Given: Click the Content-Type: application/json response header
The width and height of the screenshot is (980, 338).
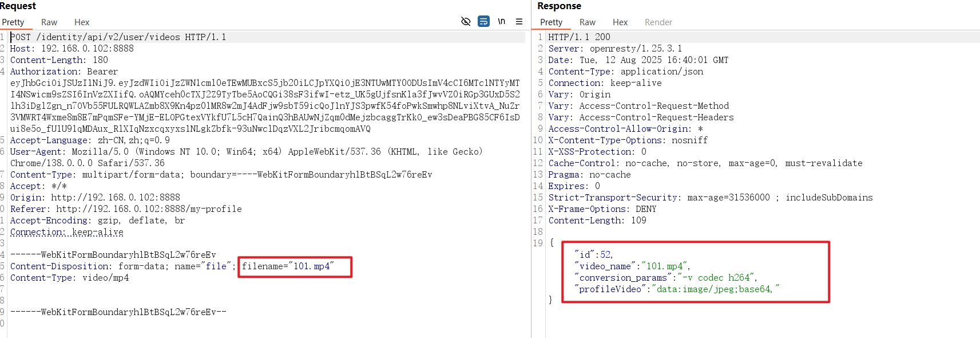Looking at the screenshot, I should 626,72.
